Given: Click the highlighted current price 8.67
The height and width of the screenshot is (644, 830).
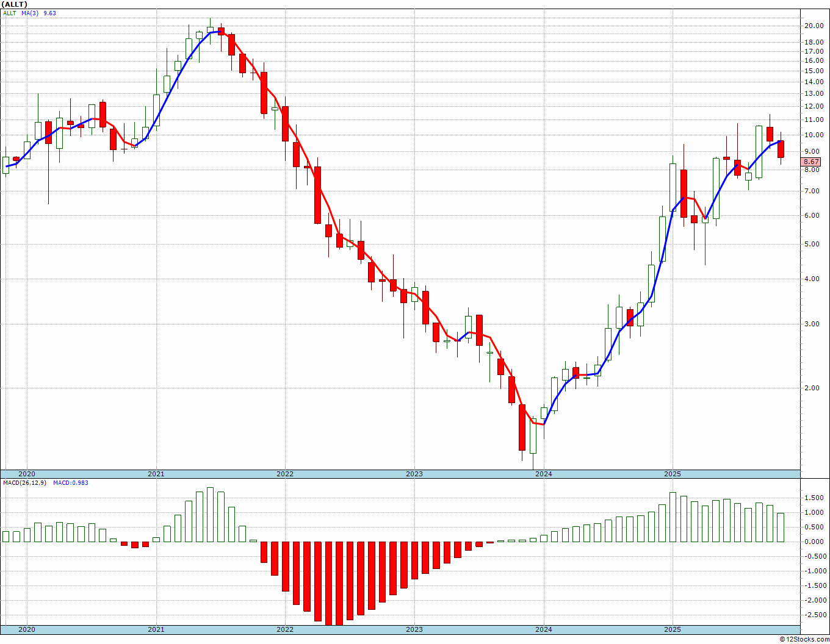Looking at the screenshot, I should point(811,162).
